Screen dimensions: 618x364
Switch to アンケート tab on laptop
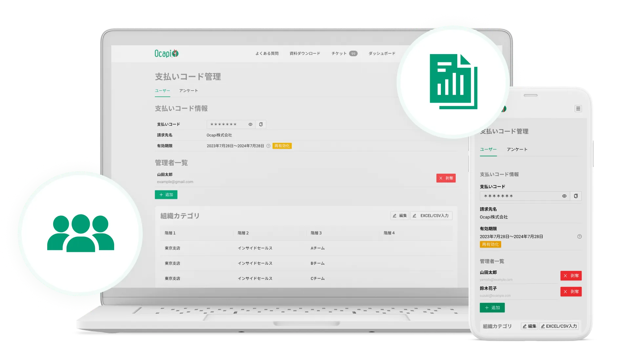pos(188,91)
